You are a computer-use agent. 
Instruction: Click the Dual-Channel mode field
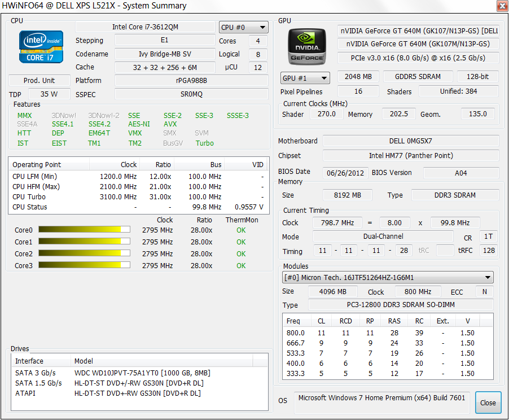[x=383, y=236]
